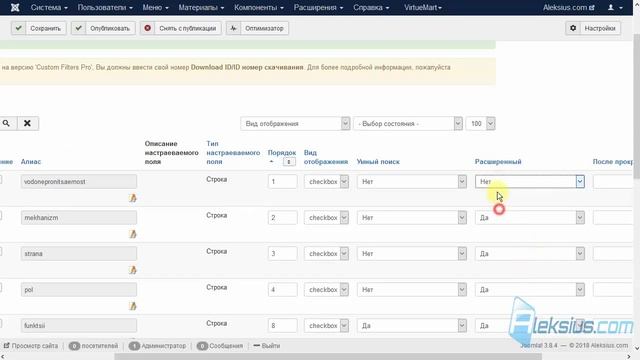This screenshot has width=640, height=360.
Task: Click the edit icon under vodonepronitsaemost alias
Action: pyautogui.click(x=133, y=198)
